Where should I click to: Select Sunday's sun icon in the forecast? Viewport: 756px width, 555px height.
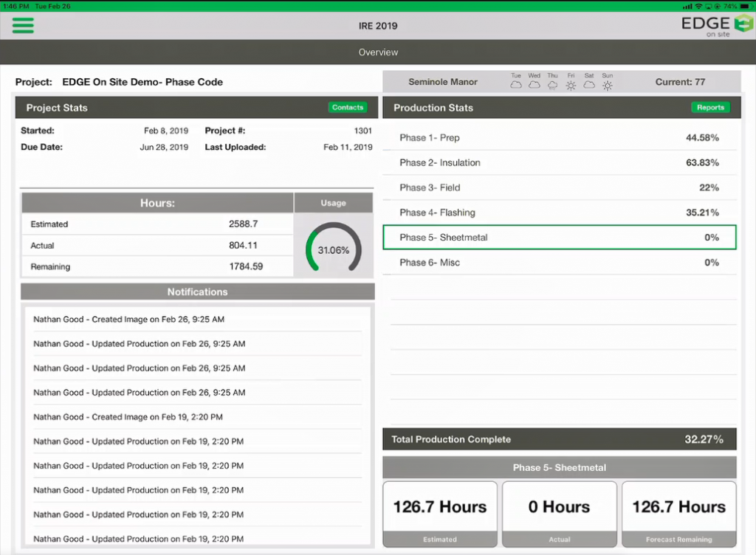point(607,86)
